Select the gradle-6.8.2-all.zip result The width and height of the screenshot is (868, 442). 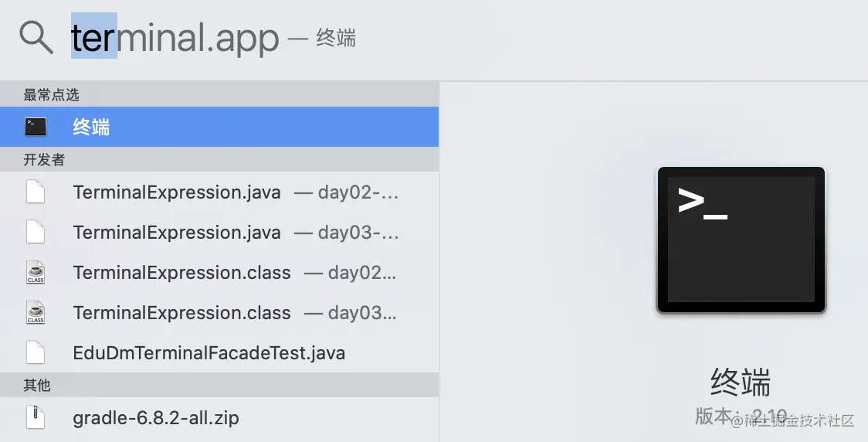[x=156, y=418]
